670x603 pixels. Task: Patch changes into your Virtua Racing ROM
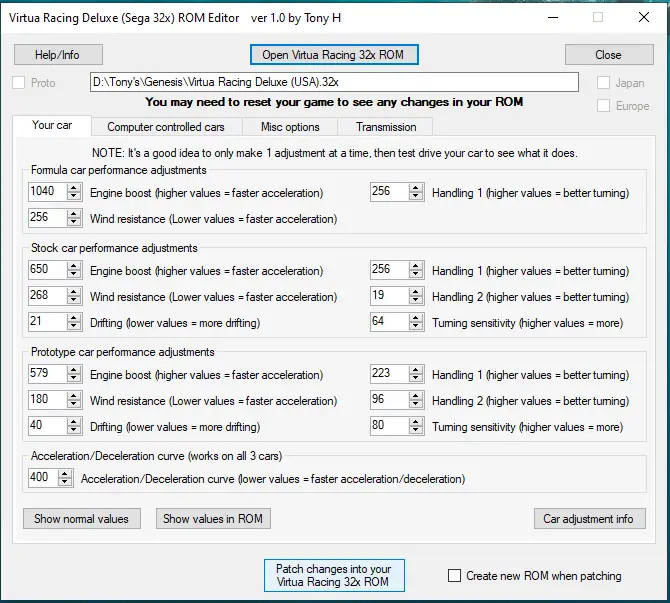[x=334, y=575]
